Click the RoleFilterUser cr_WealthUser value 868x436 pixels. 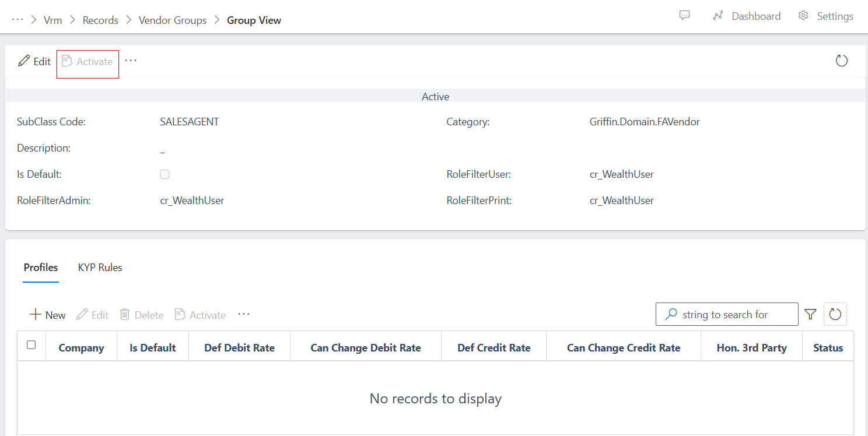click(622, 174)
